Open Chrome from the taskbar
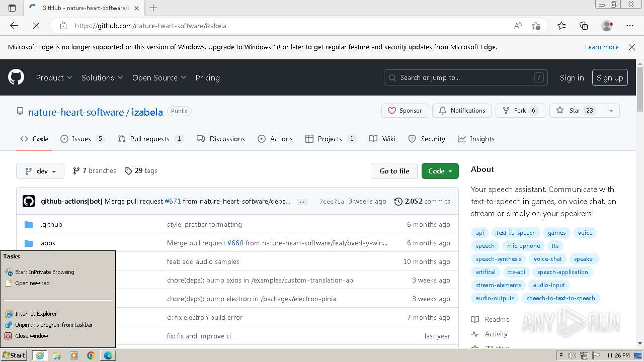 [91, 355]
